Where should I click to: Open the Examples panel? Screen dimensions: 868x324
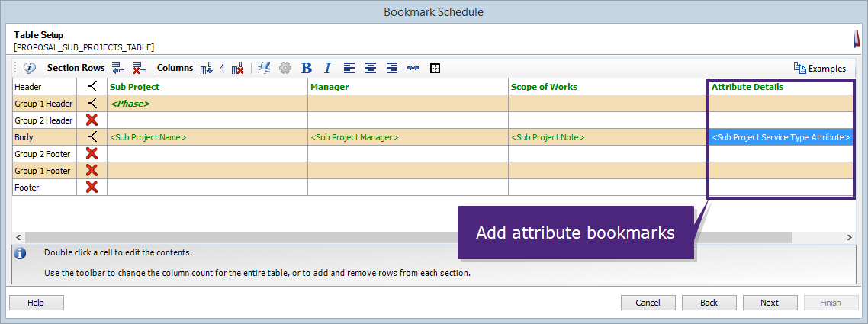[820, 68]
